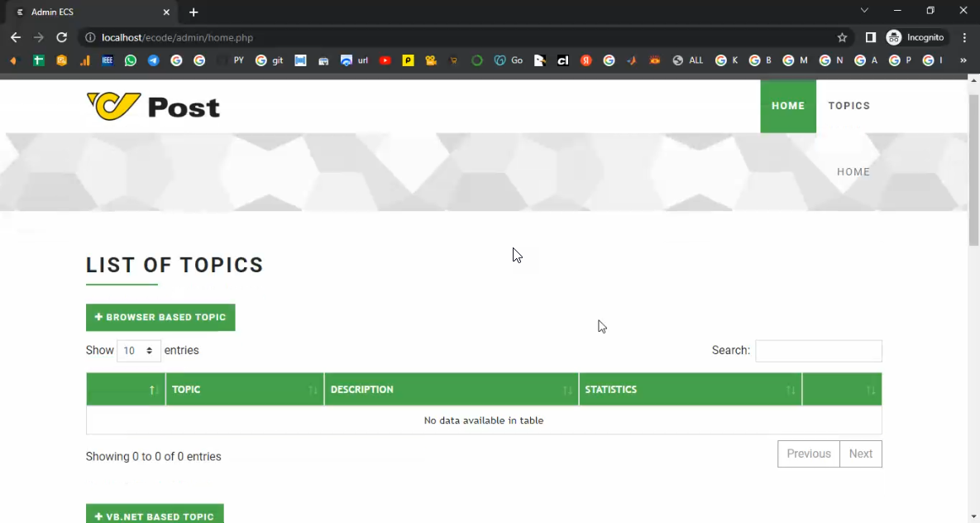Open the green circle bookmark icon
The width and height of the screenshot is (980, 523).
tap(477, 60)
